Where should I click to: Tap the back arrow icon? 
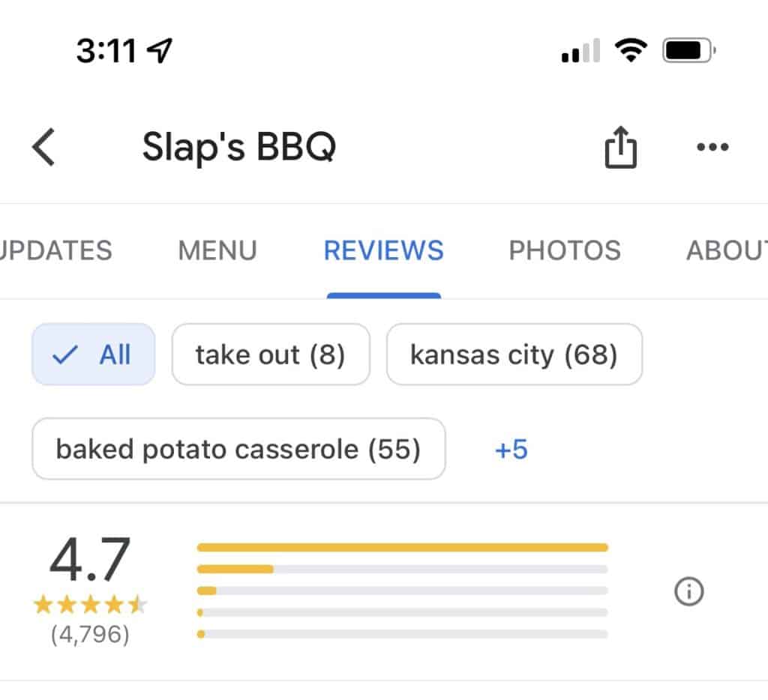[x=43, y=147]
